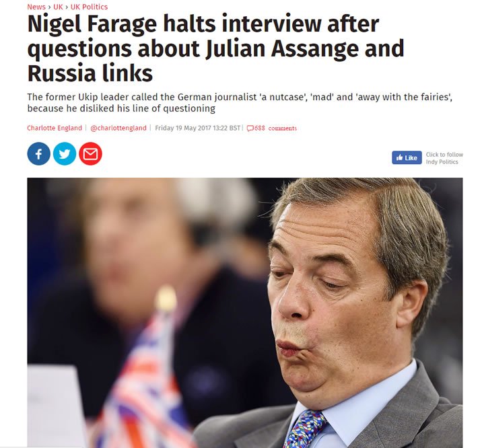Viewport: 482px width, 448px height.
Task: Click the thumbs-up icon on Like
Action: point(399,158)
